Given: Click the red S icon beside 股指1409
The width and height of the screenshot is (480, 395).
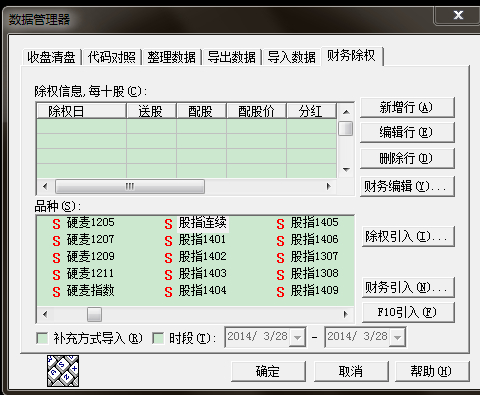Looking at the screenshot, I should (x=280, y=292).
